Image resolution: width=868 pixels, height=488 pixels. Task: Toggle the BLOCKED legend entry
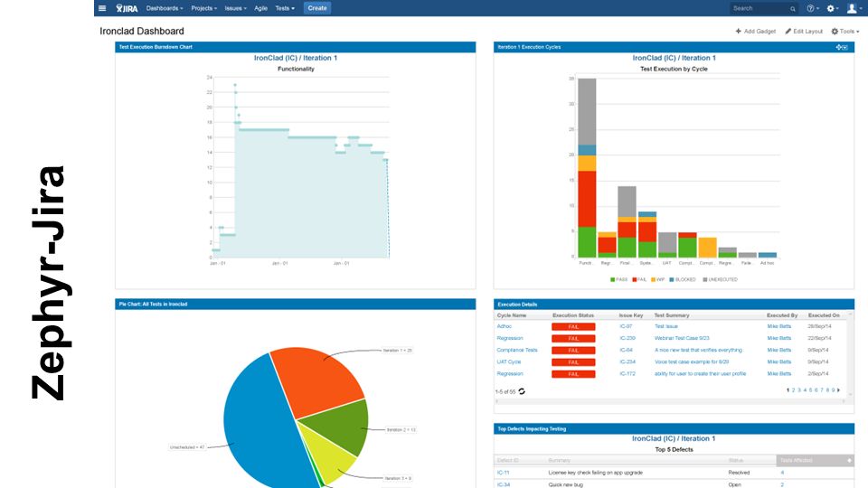click(x=683, y=279)
